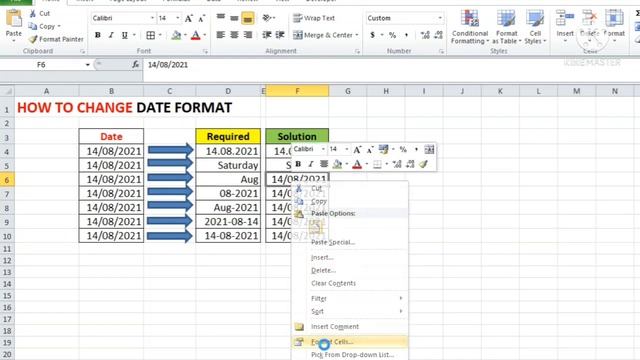Open Format as Table gallery
Viewport: 640px width, 360px height.
click(x=507, y=26)
